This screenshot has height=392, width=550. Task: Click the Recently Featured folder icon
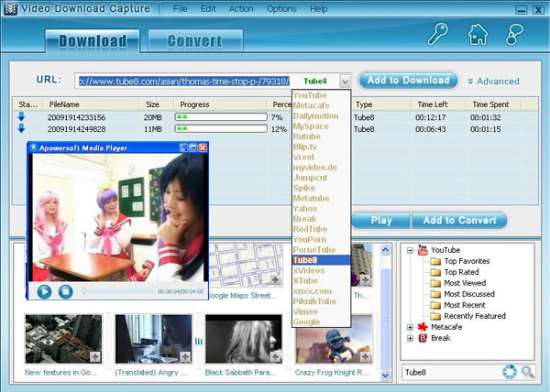435,316
